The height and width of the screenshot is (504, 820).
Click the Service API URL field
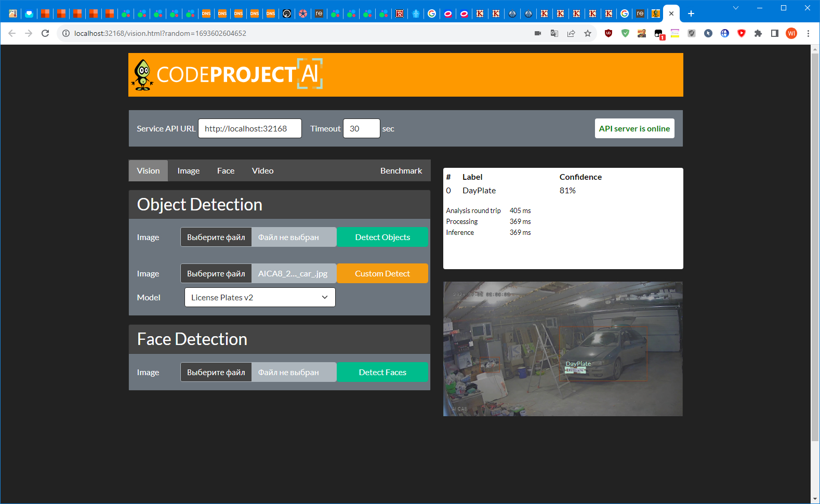tap(249, 128)
